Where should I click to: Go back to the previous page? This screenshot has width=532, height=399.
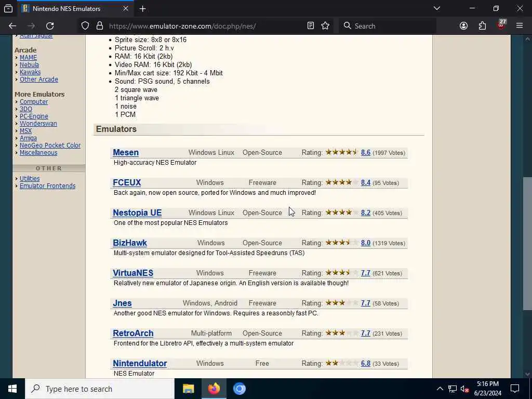pos(12,26)
